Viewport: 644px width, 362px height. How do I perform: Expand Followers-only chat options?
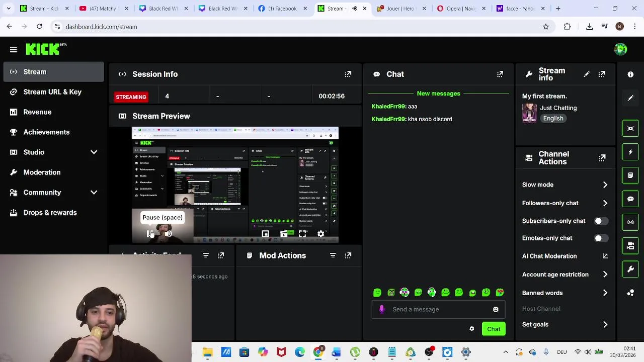(x=605, y=203)
